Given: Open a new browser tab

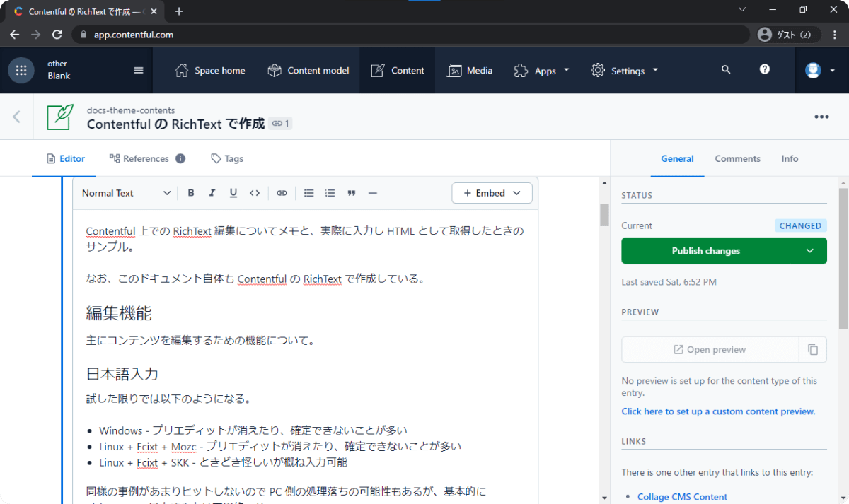Looking at the screenshot, I should tap(179, 11).
